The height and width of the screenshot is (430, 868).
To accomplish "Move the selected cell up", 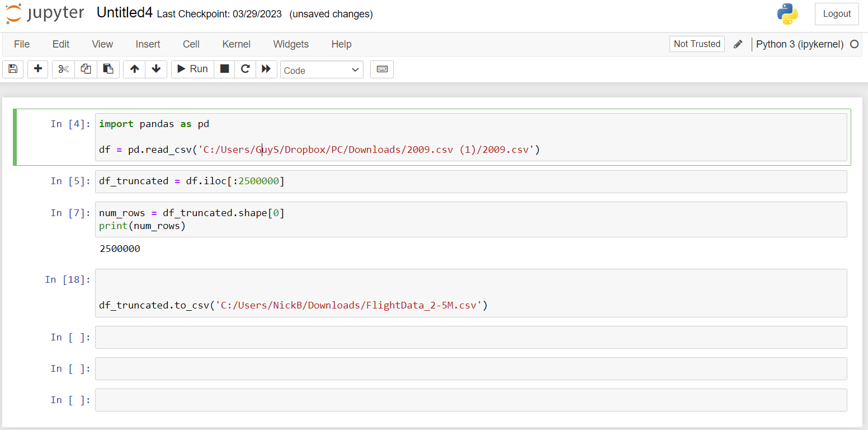I will click(x=134, y=69).
